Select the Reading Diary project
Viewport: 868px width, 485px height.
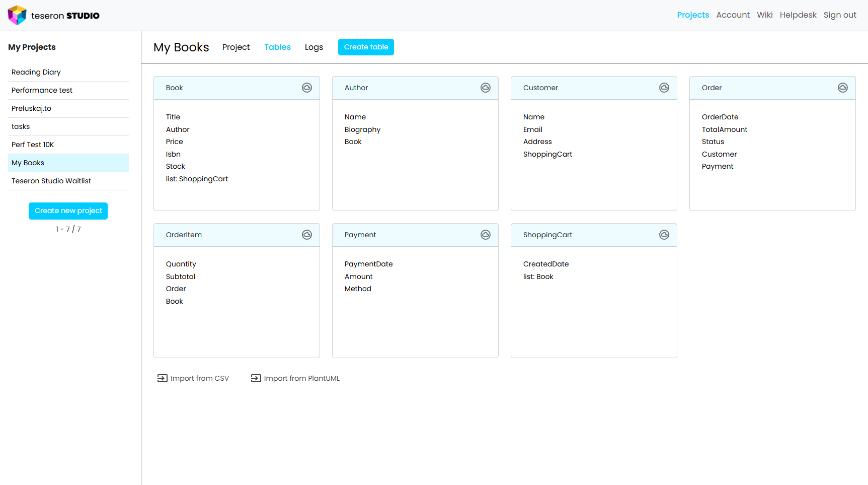pos(68,73)
